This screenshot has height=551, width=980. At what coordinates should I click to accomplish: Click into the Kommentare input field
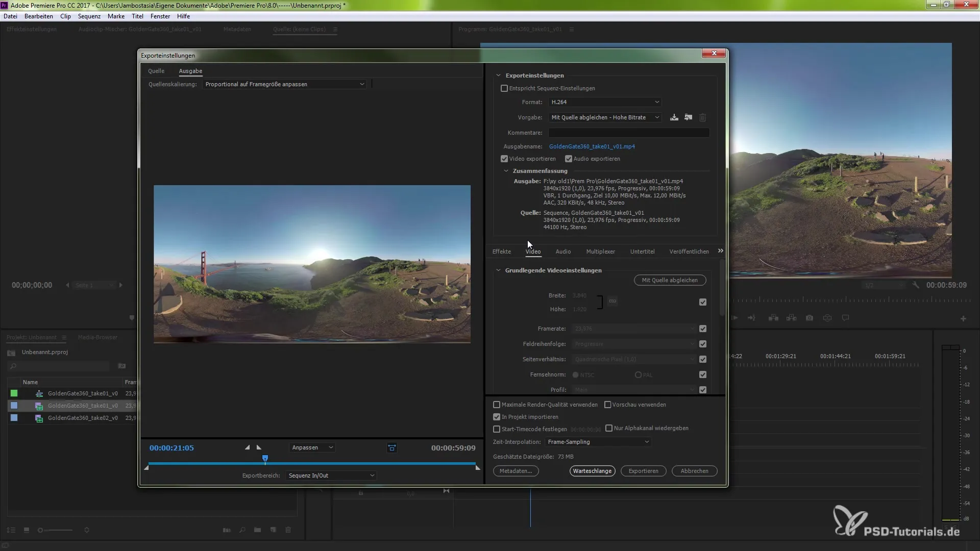(x=629, y=133)
